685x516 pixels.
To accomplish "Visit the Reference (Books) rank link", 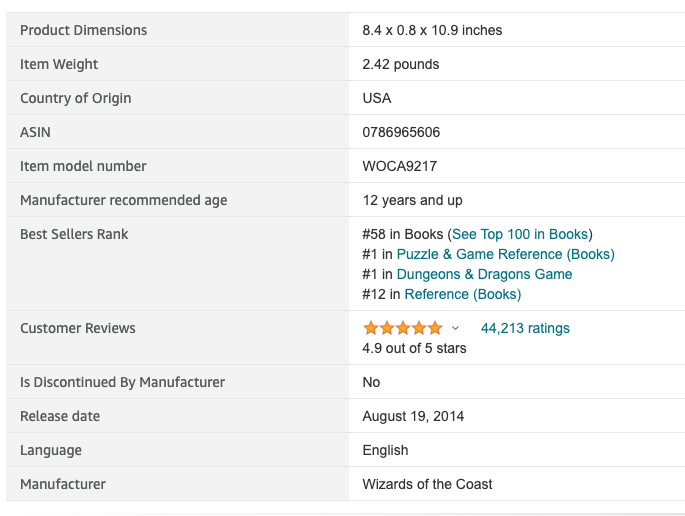I will pos(462,294).
